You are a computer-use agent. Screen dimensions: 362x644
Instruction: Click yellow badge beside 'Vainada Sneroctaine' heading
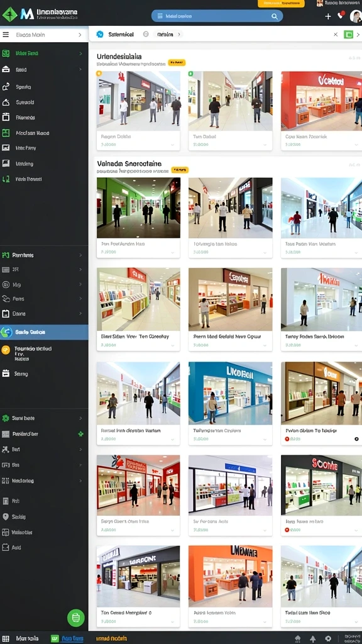pos(180,170)
